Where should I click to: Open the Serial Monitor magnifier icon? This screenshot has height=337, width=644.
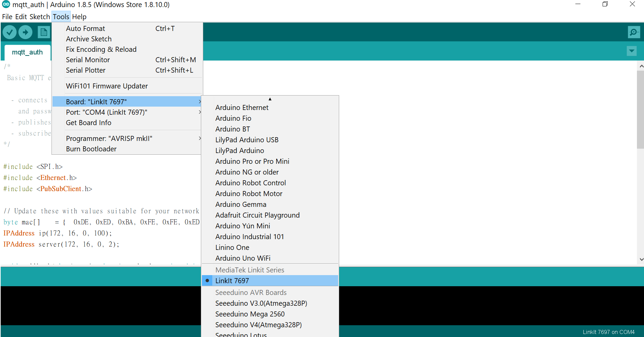coord(634,32)
